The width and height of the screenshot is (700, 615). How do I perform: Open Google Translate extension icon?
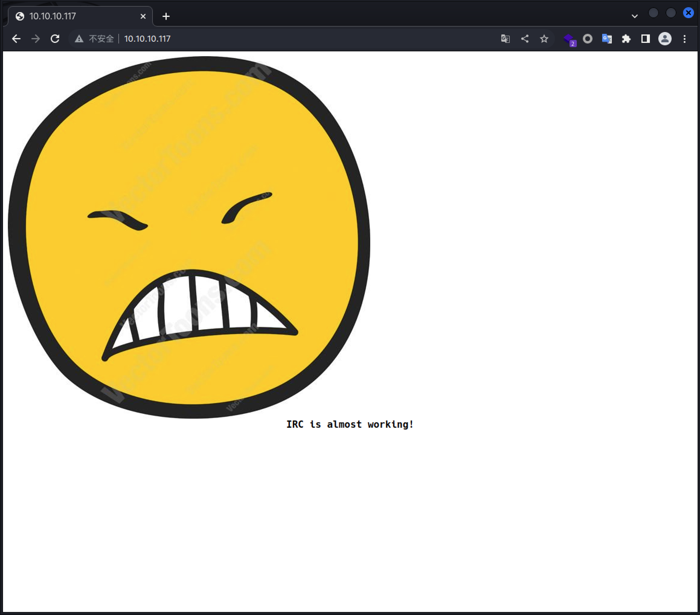(607, 39)
